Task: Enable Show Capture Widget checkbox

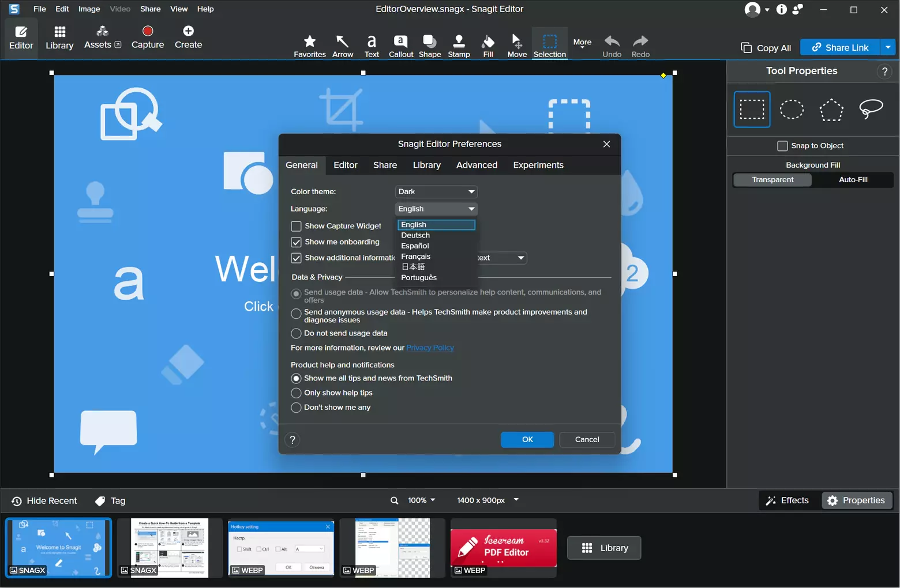Action: pos(296,226)
